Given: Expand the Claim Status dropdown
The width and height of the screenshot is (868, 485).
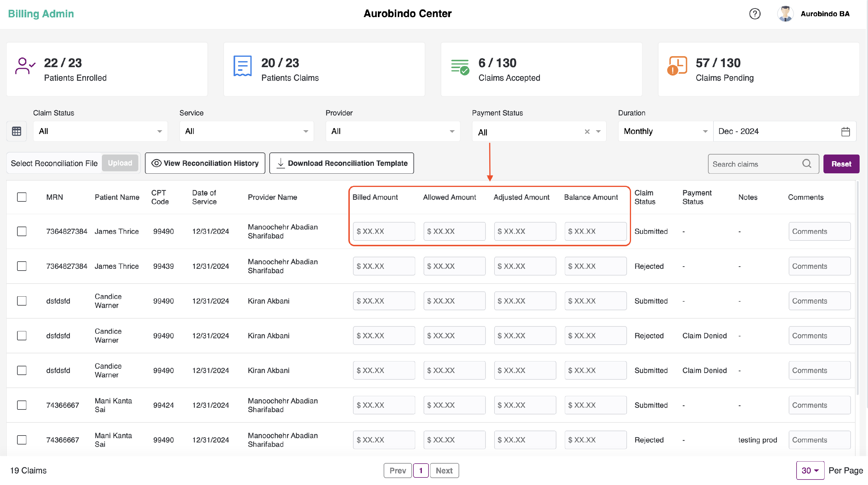Looking at the screenshot, I should pos(100,131).
